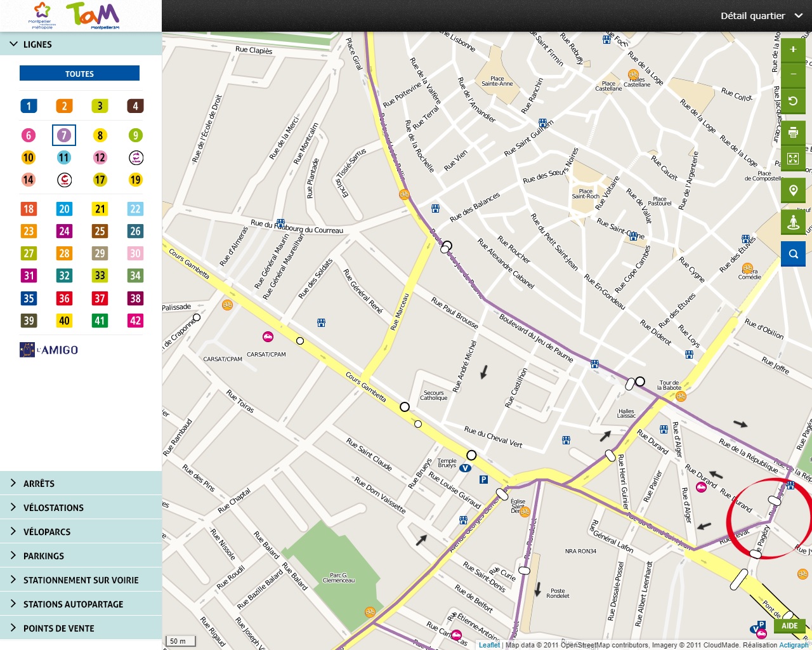Click the L'Amigo night bus logo
The height and width of the screenshot is (650, 812).
(49, 350)
